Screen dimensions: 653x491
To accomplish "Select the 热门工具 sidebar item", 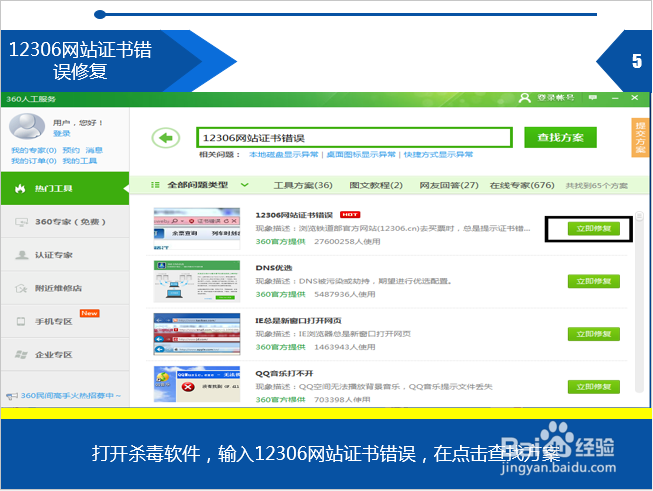I will click(65, 189).
